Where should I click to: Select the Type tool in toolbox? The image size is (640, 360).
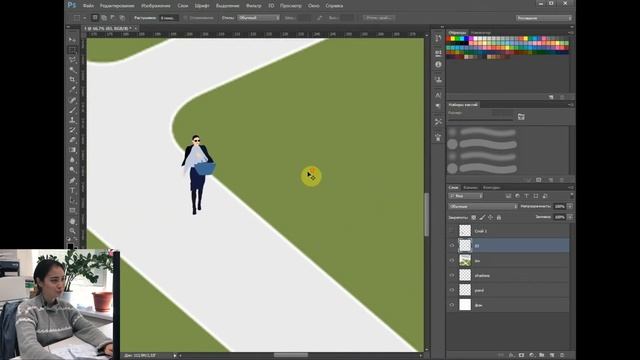73,190
